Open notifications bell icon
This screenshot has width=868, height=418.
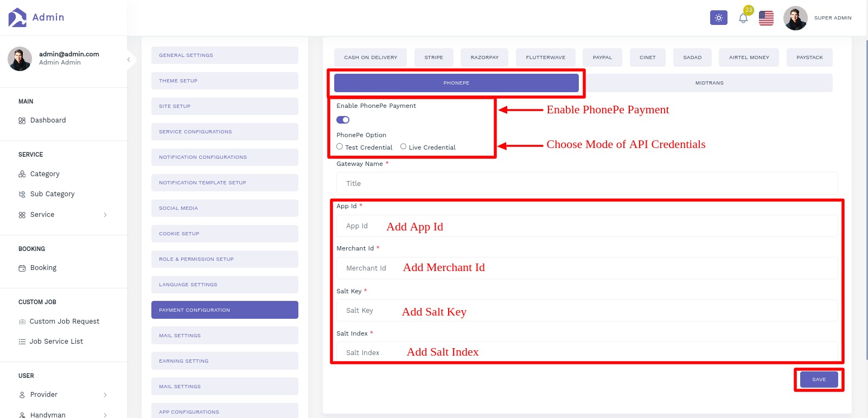pos(743,18)
